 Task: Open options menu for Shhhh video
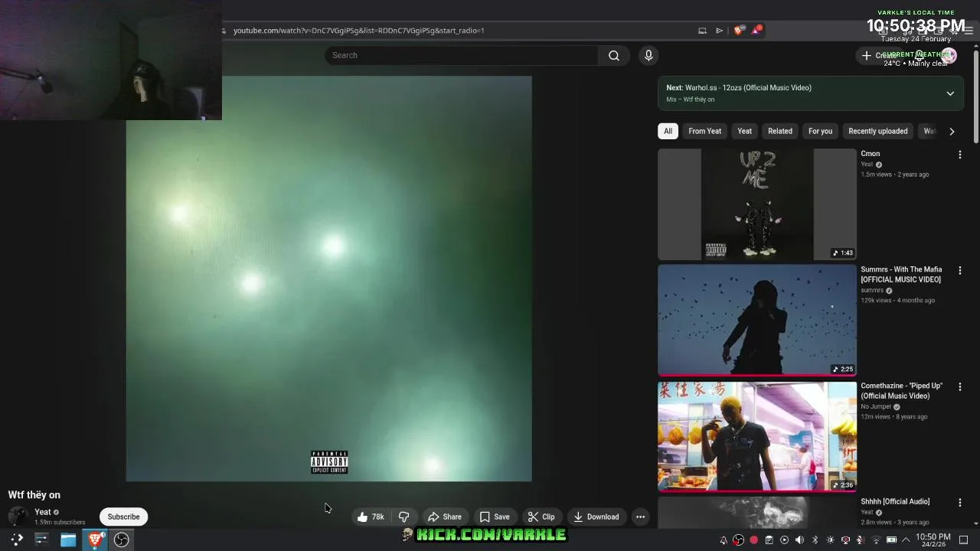coord(959,503)
